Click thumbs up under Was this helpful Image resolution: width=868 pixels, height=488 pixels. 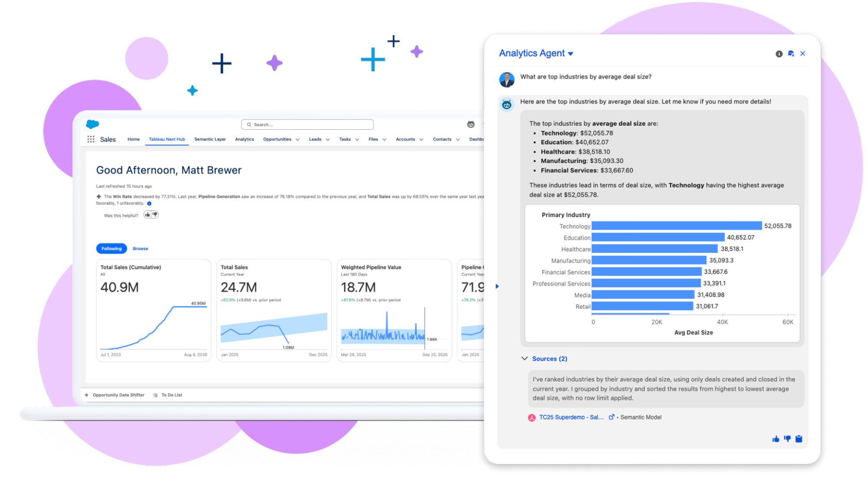tap(148, 215)
